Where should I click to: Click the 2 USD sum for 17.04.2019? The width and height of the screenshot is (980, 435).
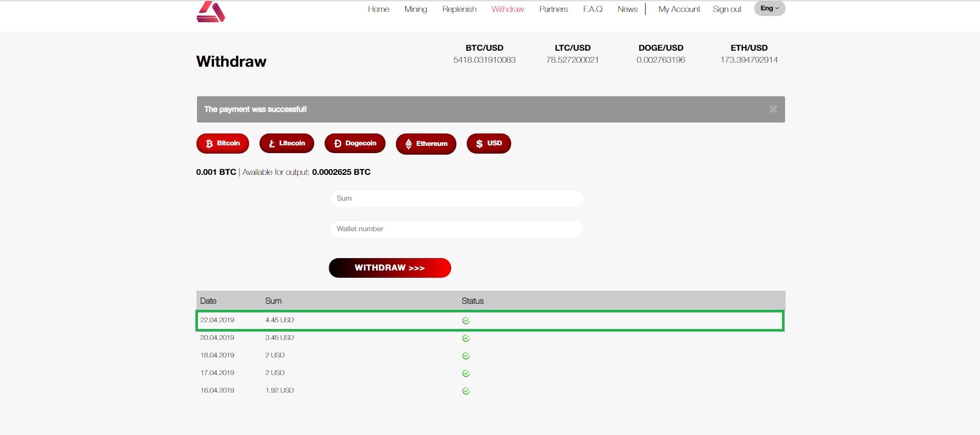click(275, 373)
